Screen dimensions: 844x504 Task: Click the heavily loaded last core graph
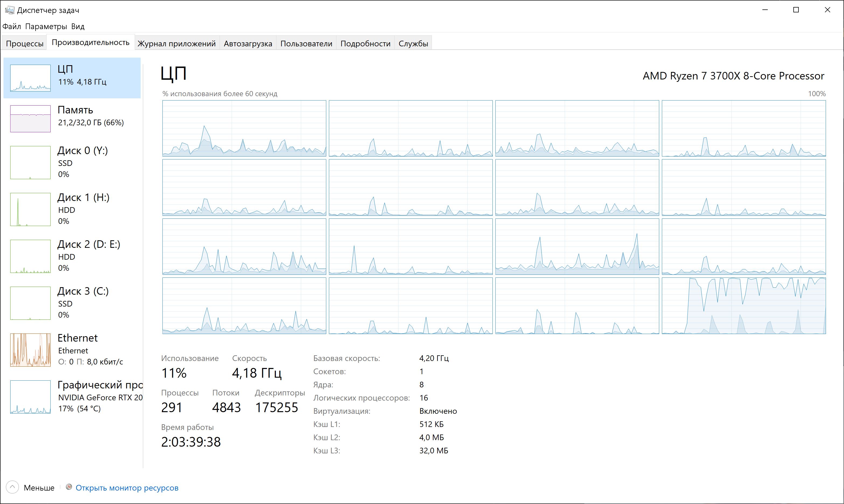click(744, 306)
